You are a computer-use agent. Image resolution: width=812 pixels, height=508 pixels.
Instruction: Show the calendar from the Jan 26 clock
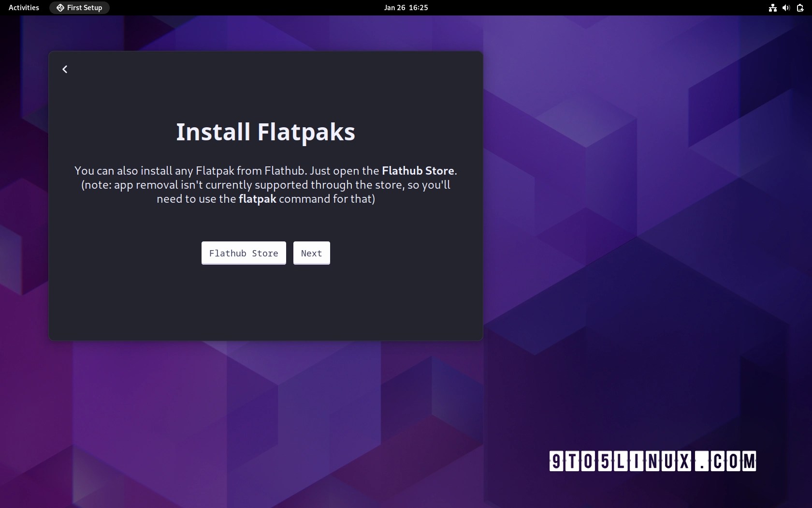click(x=406, y=8)
